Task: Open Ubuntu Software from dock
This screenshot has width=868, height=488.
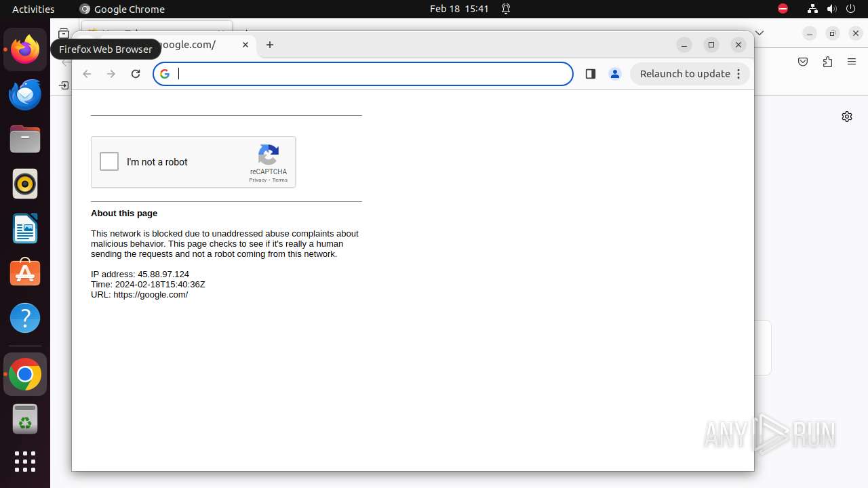Action: (25, 273)
